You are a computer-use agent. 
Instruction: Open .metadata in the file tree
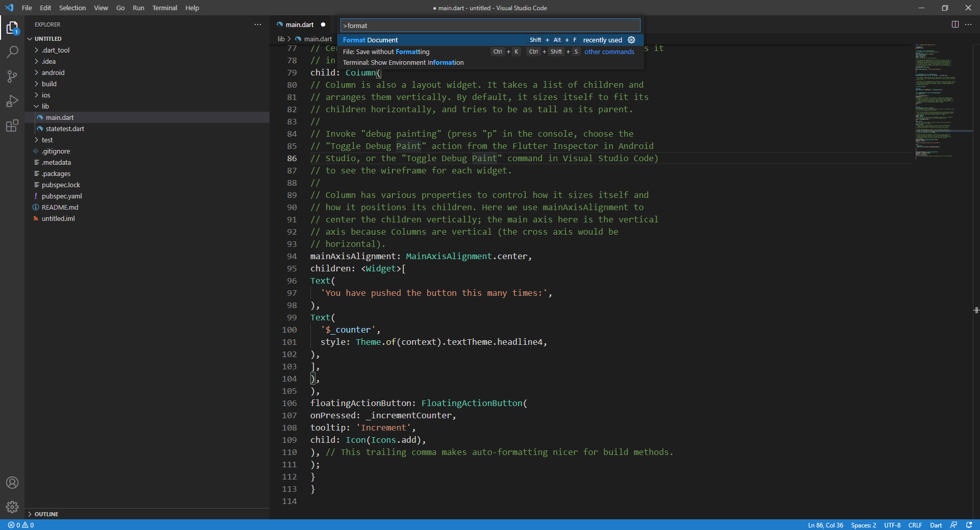pos(147,162)
